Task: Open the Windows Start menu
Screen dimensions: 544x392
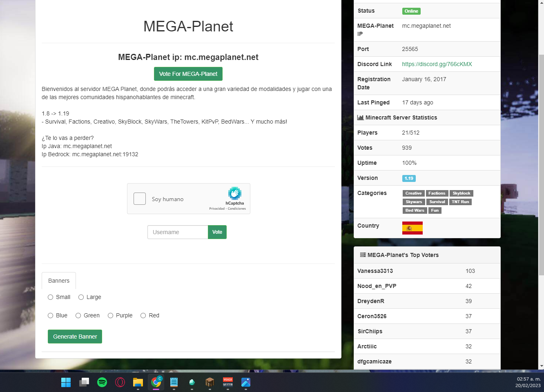Action: click(x=66, y=382)
